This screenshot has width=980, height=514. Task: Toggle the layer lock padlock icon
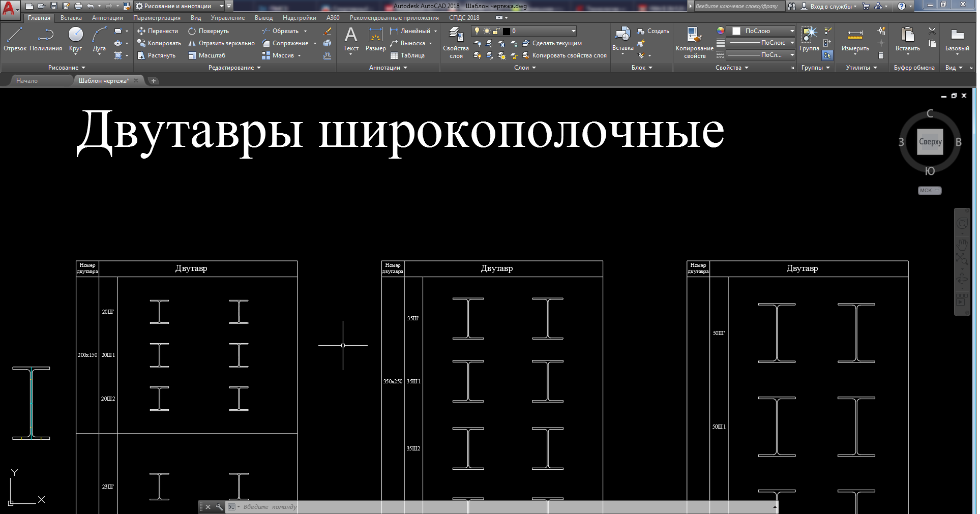point(496,31)
